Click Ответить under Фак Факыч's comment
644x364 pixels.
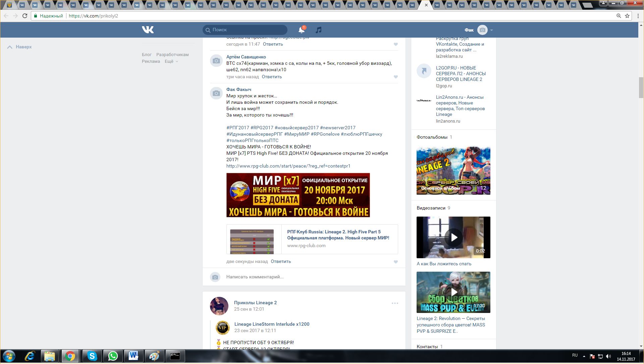(281, 261)
